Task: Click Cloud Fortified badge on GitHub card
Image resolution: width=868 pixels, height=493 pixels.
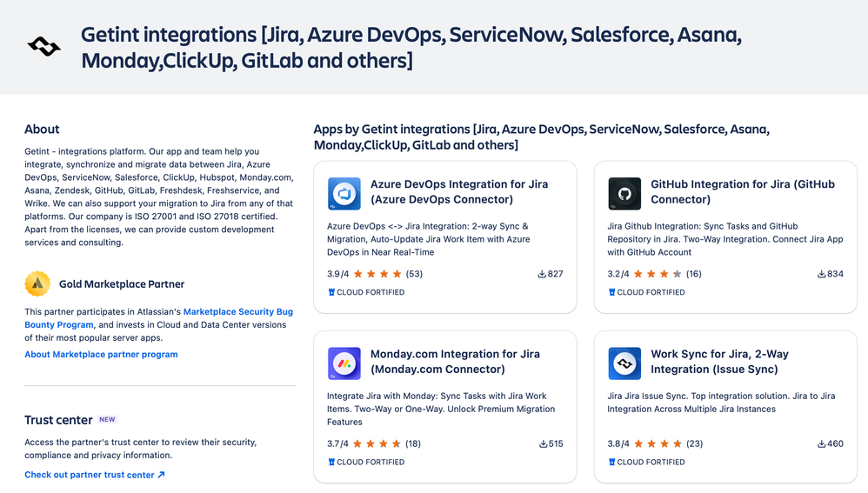Action: [646, 292]
